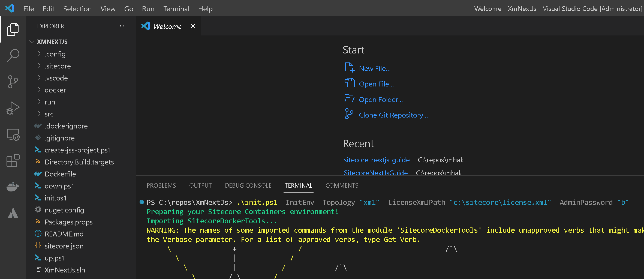Expand the run folder
Image resolution: width=644 pixels, height=279 pixels.
pyautogui.click(x=39, y=102)
